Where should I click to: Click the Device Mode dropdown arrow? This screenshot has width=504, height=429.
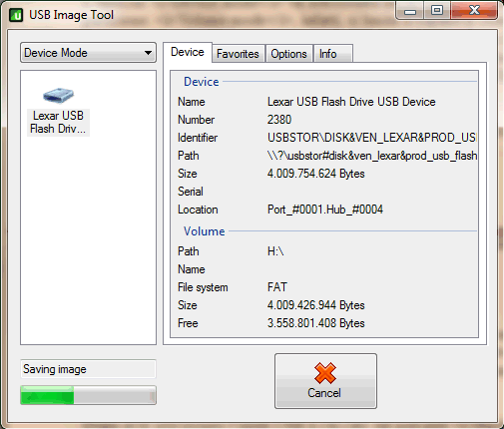[148, 53]
